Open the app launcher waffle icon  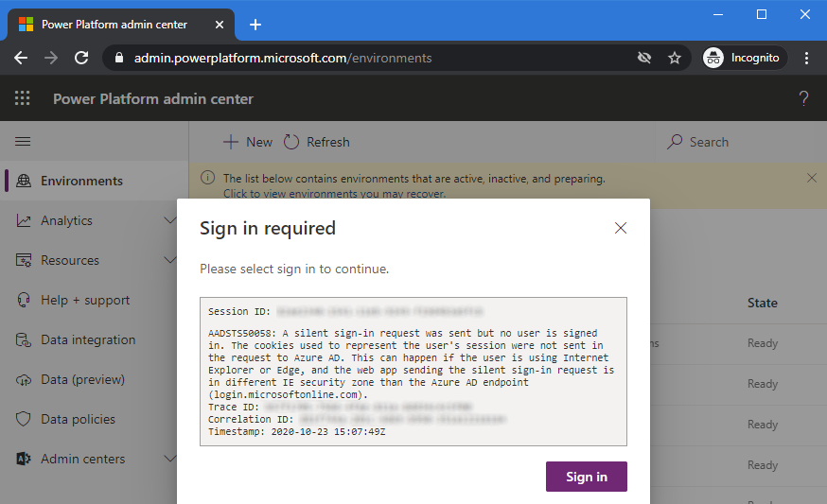coord(23,98)
